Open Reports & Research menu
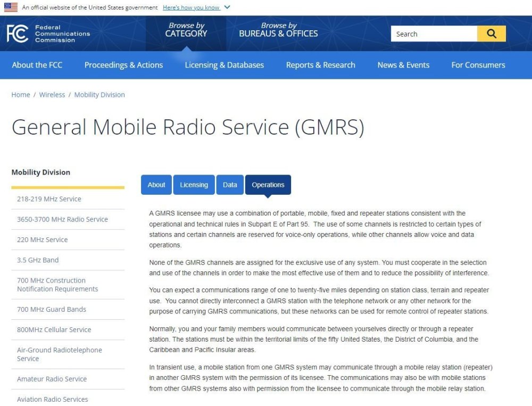 point(320,65)
